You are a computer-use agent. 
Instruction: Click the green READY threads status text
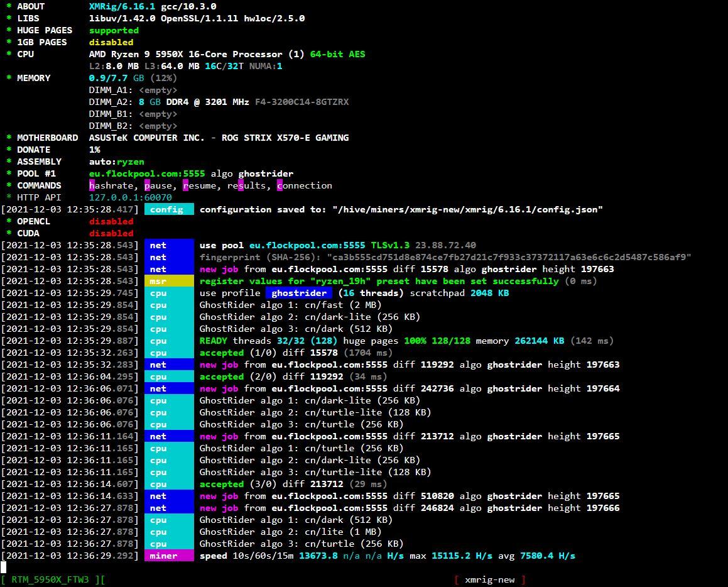pos(268,341)
